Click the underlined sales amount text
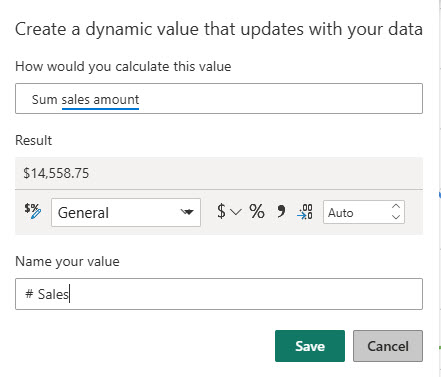The height and width of the screenshot is (377, 441). (x=100, y=99)
